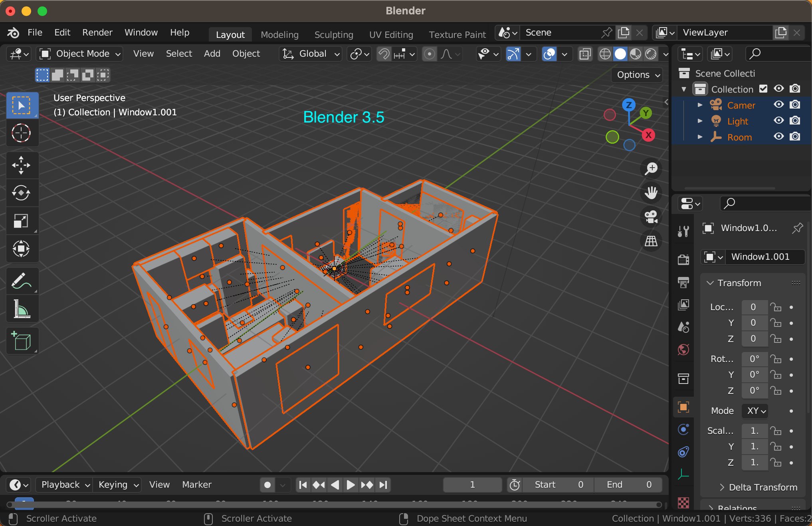Click the Options button in viewport
Viewport: 812px width, 526px height.
pos(638,75)
